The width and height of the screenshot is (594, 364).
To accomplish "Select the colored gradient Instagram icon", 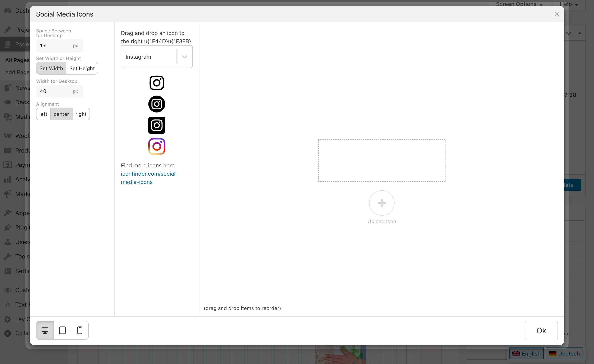I will 157,146.
